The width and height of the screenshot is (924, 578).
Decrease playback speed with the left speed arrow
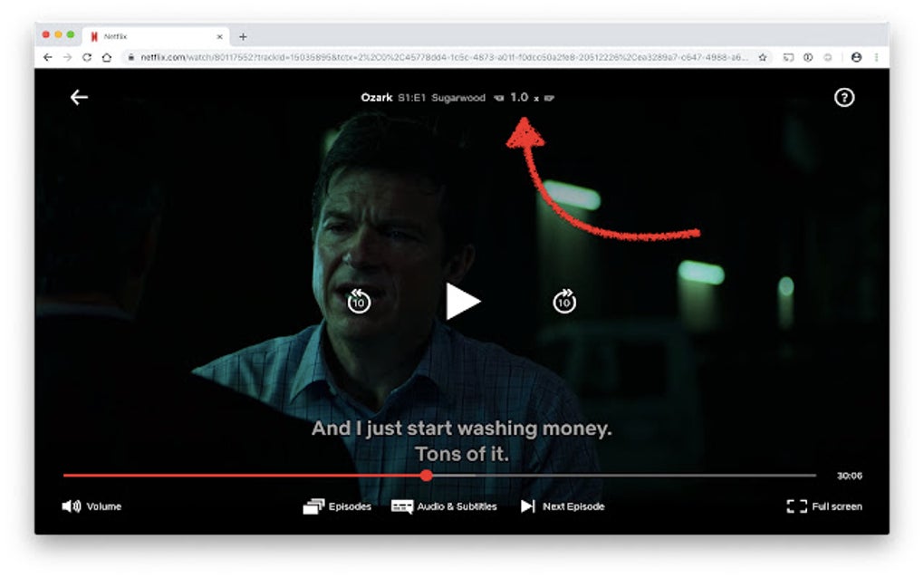(x=499, y=97)
